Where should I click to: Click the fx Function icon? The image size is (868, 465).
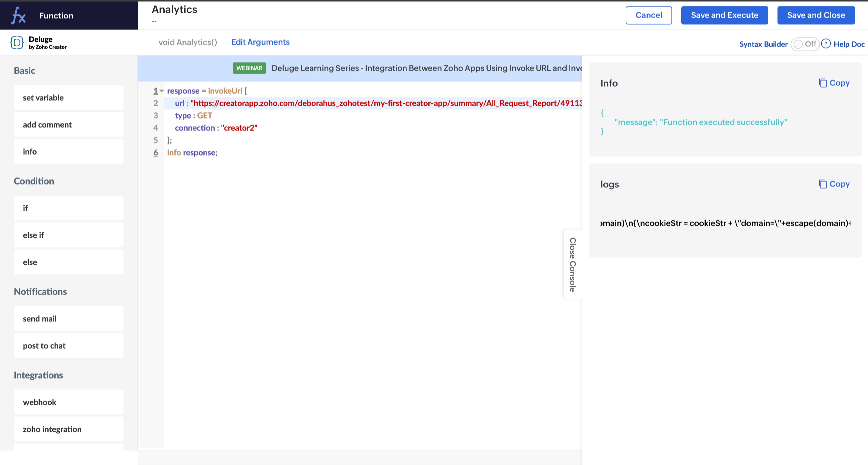click(x=18, y=15)
